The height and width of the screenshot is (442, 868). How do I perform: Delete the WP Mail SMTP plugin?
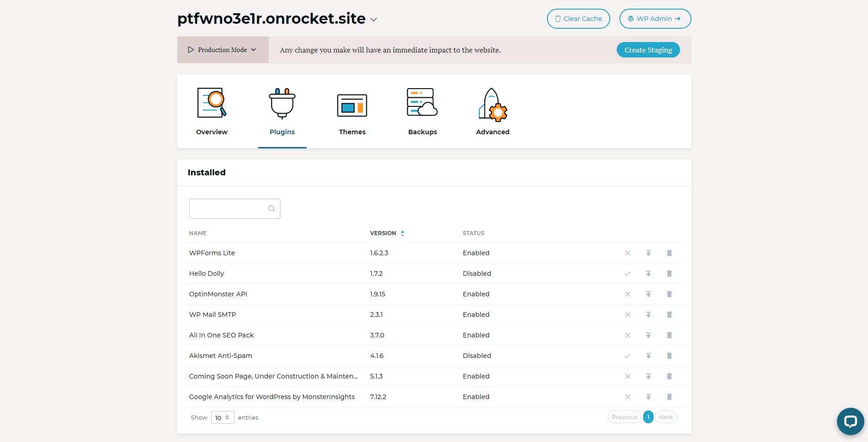(x=669, y=315)
